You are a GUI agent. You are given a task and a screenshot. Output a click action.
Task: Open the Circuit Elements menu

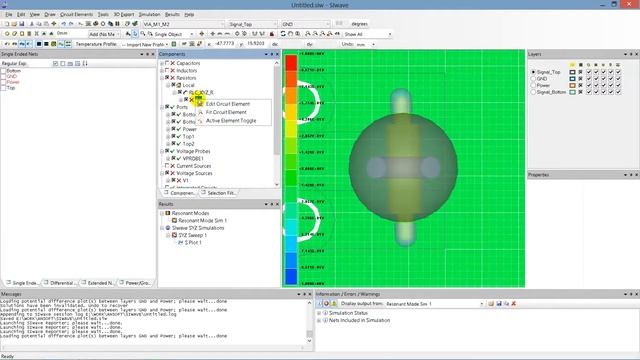click(76, 14)
